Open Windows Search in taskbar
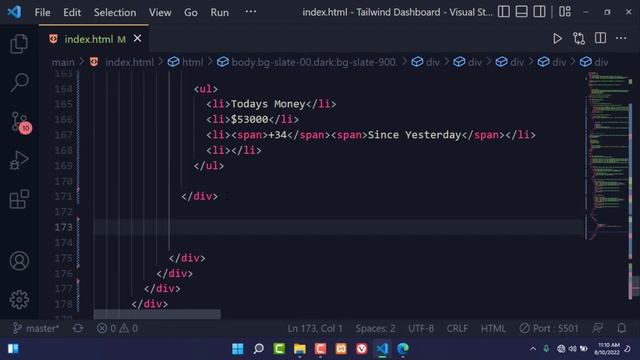 pos(258,349)
